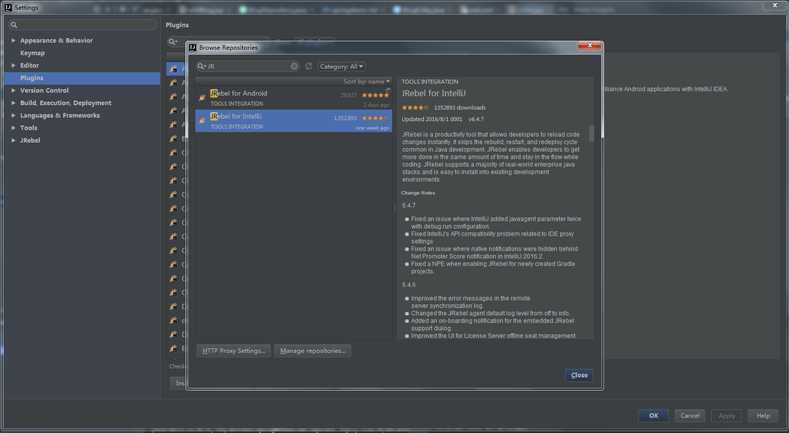
Task: Click JRebel for IntelliJ star rating in list
Action: [375, 118]
